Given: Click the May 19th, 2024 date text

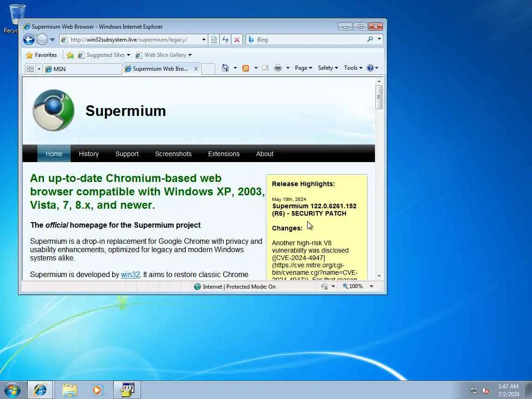Looking at the screenshot, I should pos(289,199).
